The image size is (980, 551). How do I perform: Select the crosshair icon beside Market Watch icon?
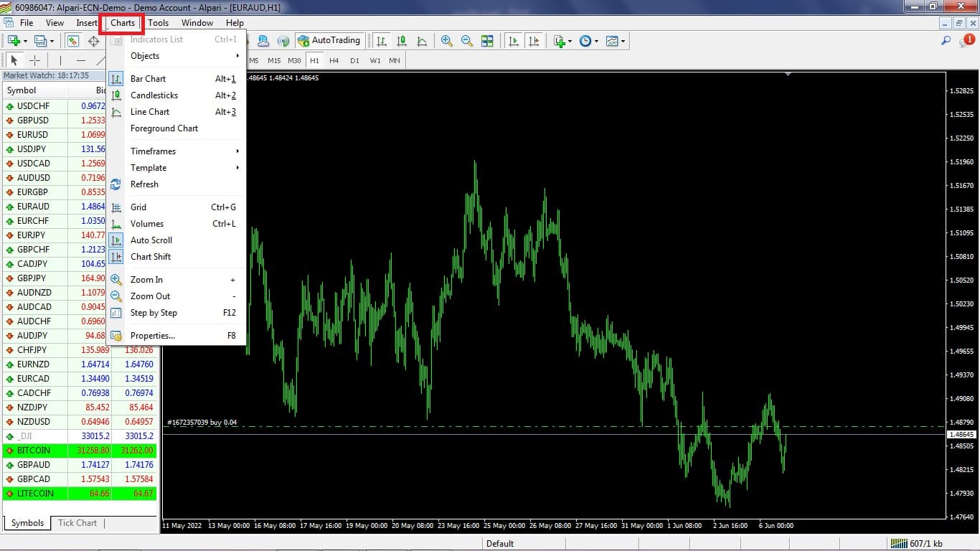(93, 41)
